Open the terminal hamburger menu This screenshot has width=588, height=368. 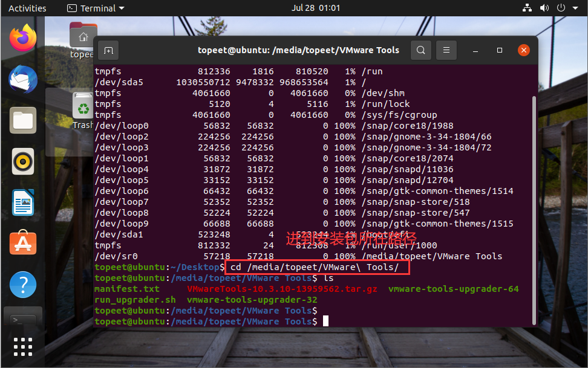446,50
